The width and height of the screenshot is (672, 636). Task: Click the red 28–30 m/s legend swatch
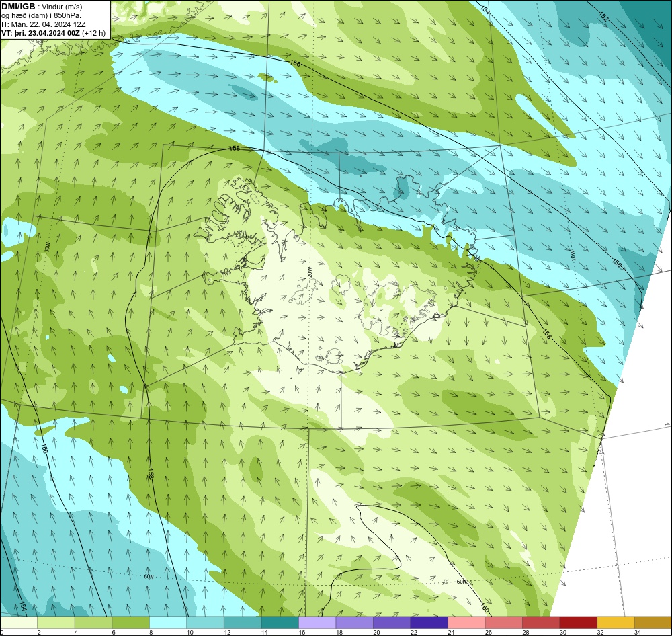pos(541,623)
